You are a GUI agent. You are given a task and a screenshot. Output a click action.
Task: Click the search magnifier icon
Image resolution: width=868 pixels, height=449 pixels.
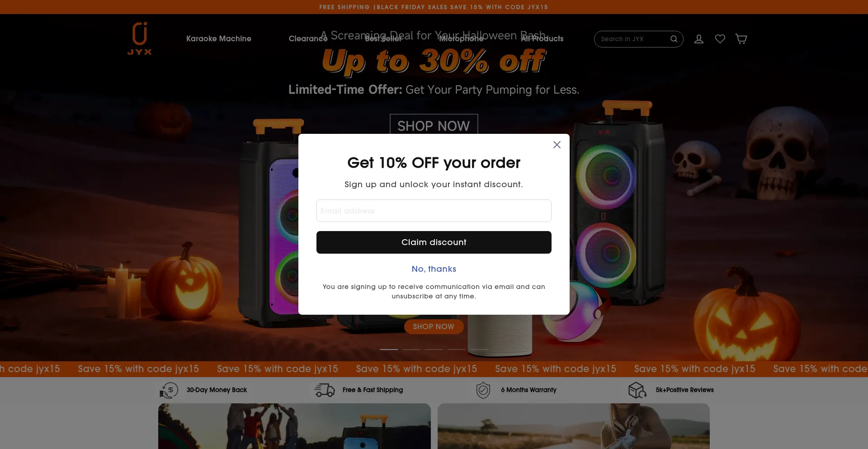click(x=674, y=39)
